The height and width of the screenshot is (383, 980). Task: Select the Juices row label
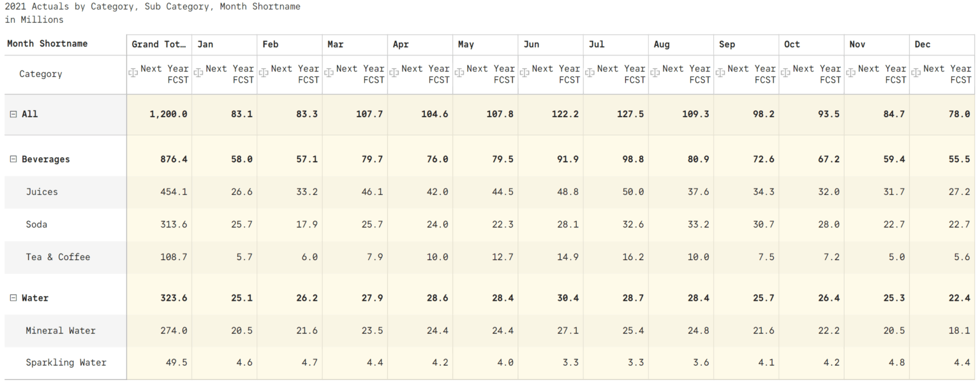tap(42, 192)
